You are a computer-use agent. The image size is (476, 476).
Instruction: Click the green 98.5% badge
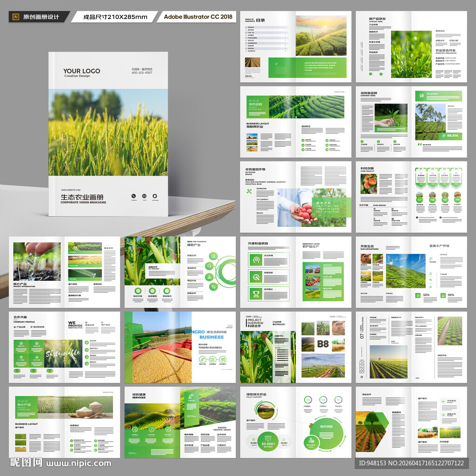click(450, 135)
